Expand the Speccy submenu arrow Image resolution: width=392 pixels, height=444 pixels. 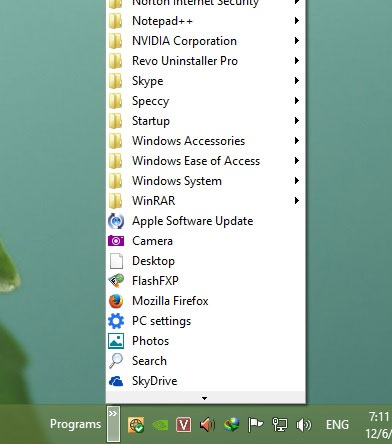[x=296, y=101]
